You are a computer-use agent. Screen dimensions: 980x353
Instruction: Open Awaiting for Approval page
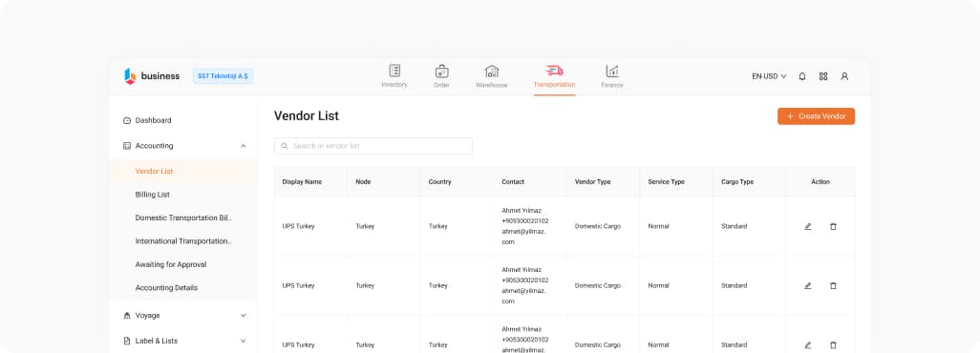pos(171,264)
